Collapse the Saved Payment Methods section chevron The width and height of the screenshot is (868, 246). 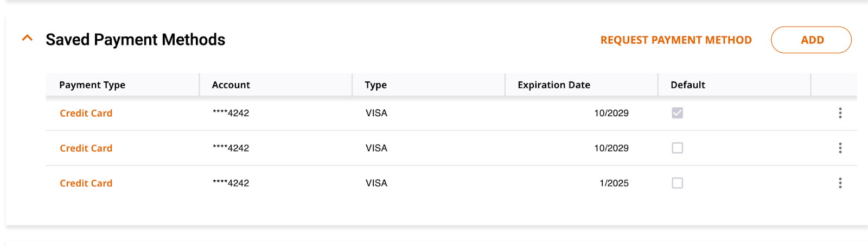(x=27, y=38)
